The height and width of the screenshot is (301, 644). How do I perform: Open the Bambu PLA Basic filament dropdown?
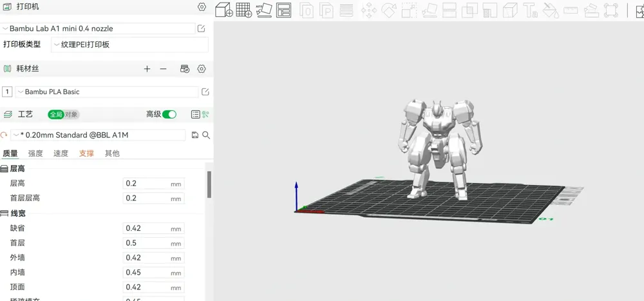point(107,92)
